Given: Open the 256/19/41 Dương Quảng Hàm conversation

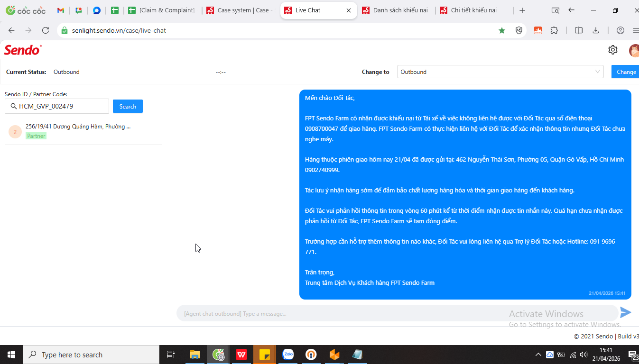Looking at the screenshot, I should point(83,131).
